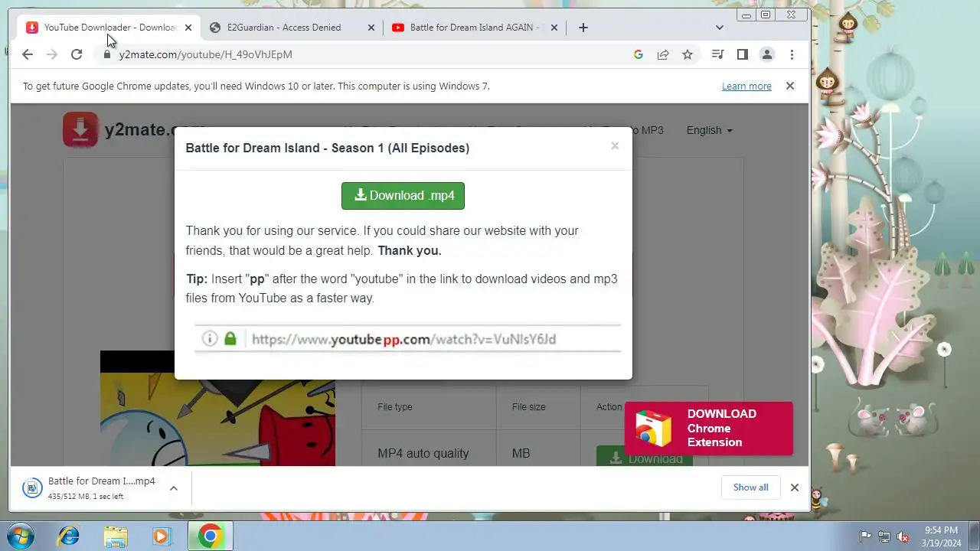This screenshot has width=980, height=551.
Task: Close the Battle for Dream Island AGAIN tab
Action: 554,28
